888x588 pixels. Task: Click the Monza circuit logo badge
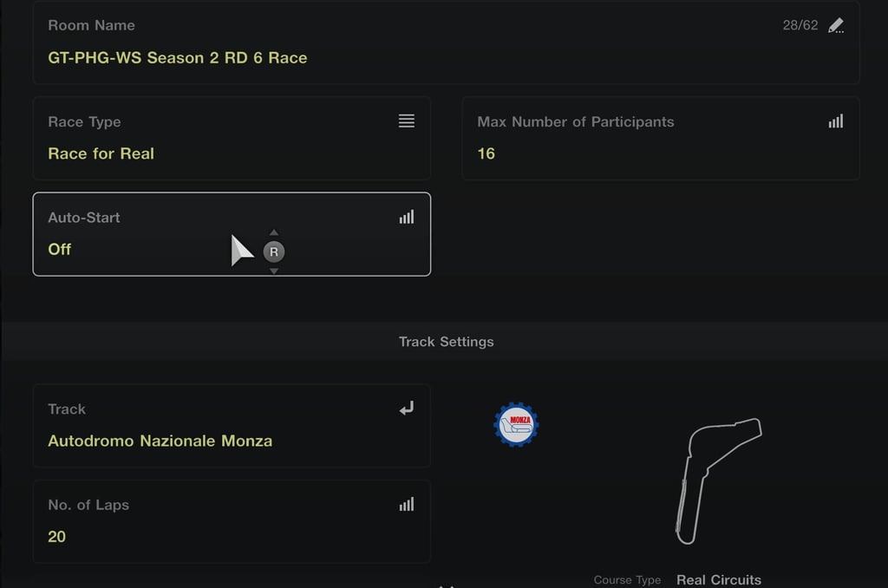(516, 424)
